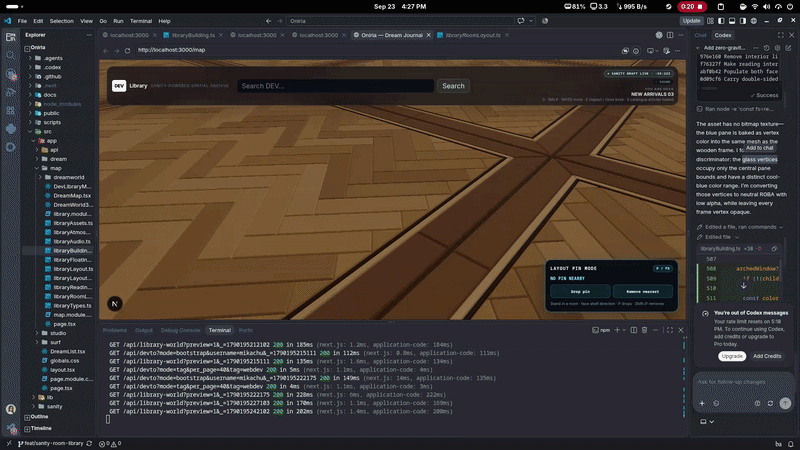Copy libraryBuilding.ts diff with copy icon
This screenshot has height=450, width=800.
(774, 249)
